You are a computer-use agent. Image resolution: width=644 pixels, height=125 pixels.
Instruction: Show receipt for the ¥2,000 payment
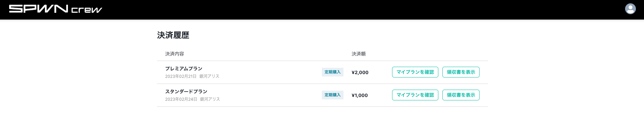(x=461, y=72)
